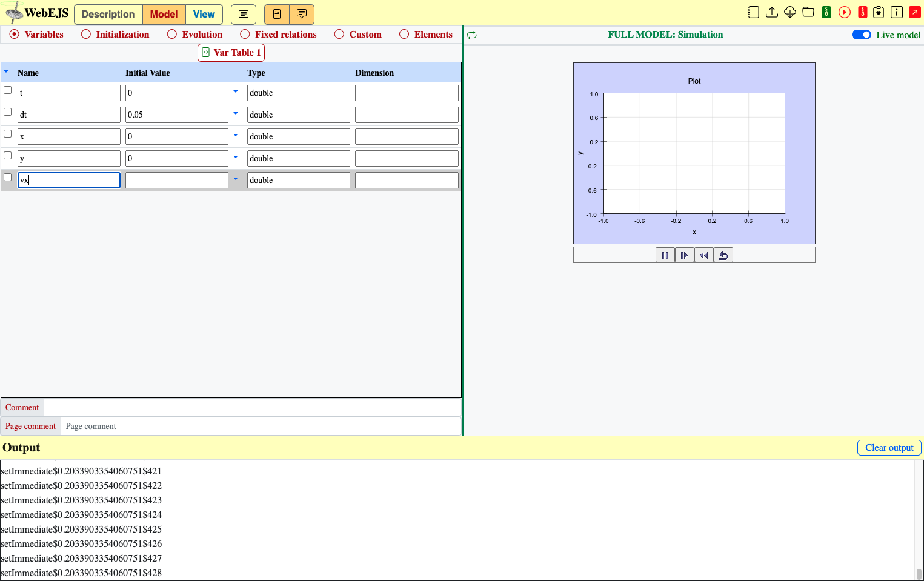Image resolution: width=924 pixels, height=581 pixels.
Task: Open the Var Table 1 page tab
Action: [231, 53]
